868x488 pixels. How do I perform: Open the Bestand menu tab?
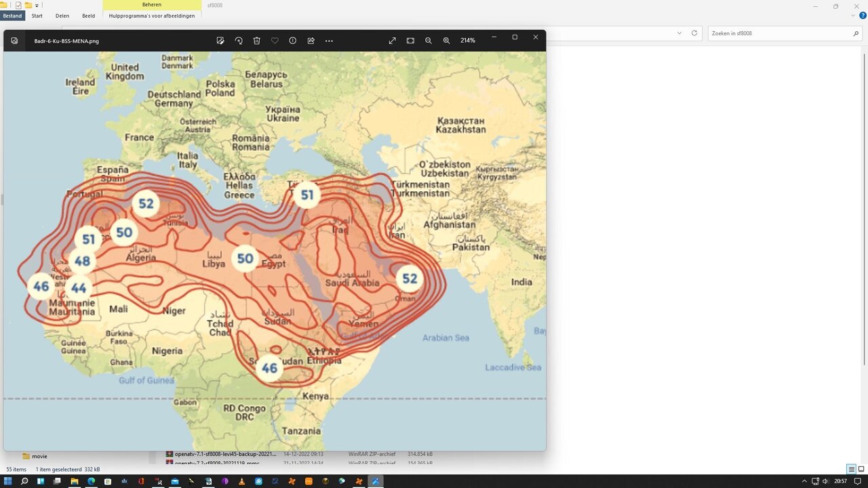[12, 16]
